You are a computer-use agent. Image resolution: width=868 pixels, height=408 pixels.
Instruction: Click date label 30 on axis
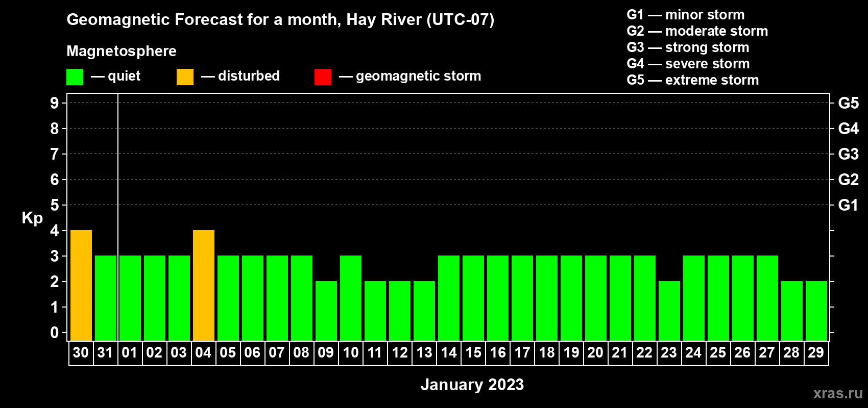point(81,353)
